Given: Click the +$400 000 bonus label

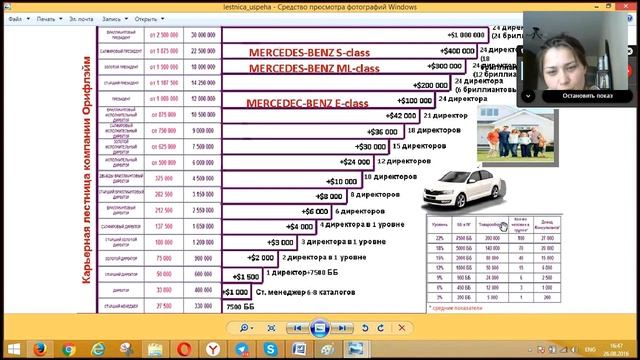Looking at the screenshot, I should [x=457, y=51].
